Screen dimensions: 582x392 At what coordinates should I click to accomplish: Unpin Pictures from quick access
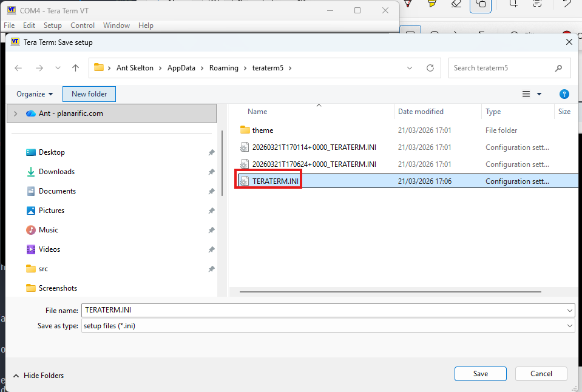(x=211, y=211)
